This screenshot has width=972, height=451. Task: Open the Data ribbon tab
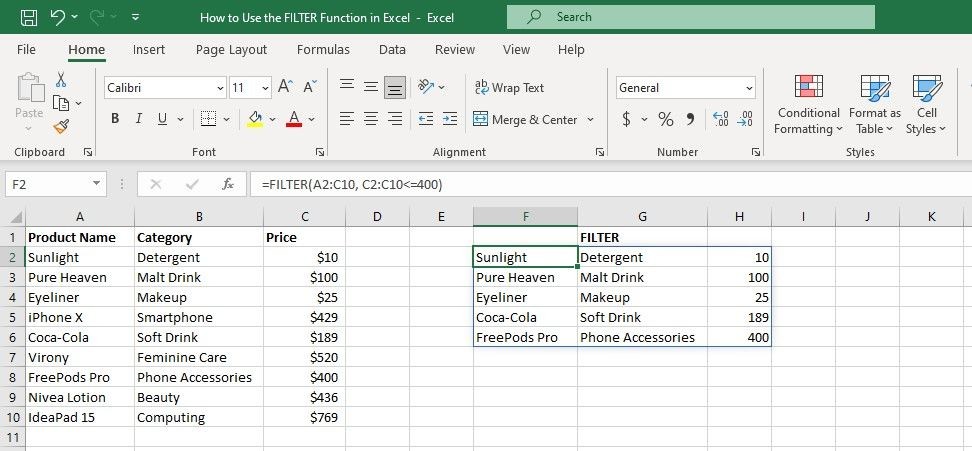coord(392,50)
